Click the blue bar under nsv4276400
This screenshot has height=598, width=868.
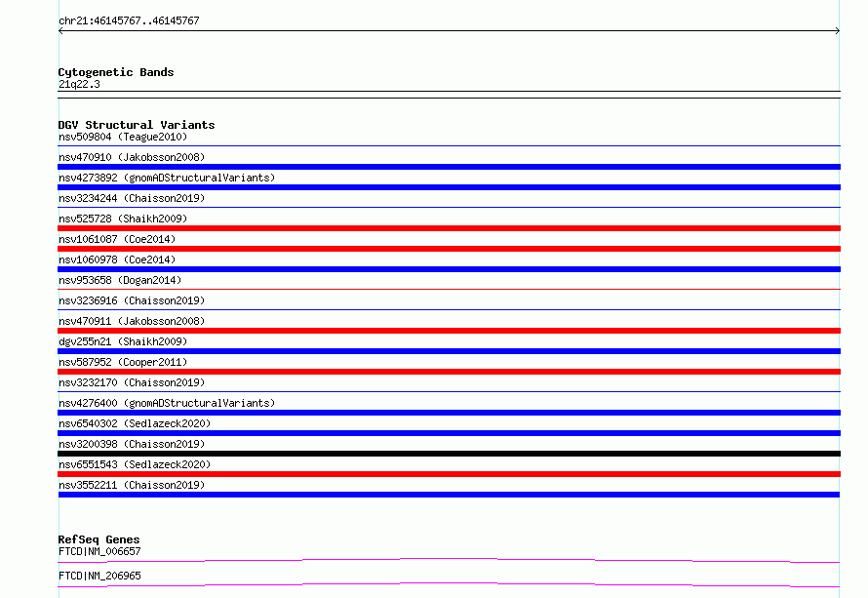[449, 413]
